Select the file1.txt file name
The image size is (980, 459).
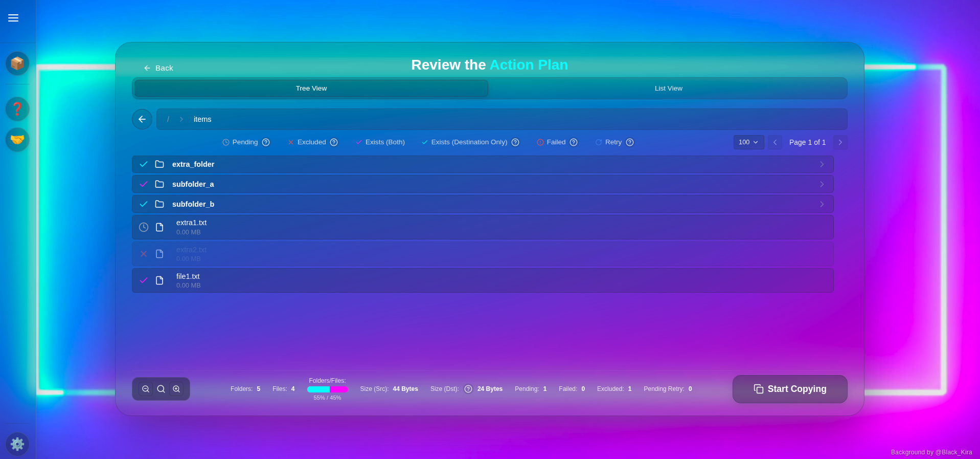(188, 276)
